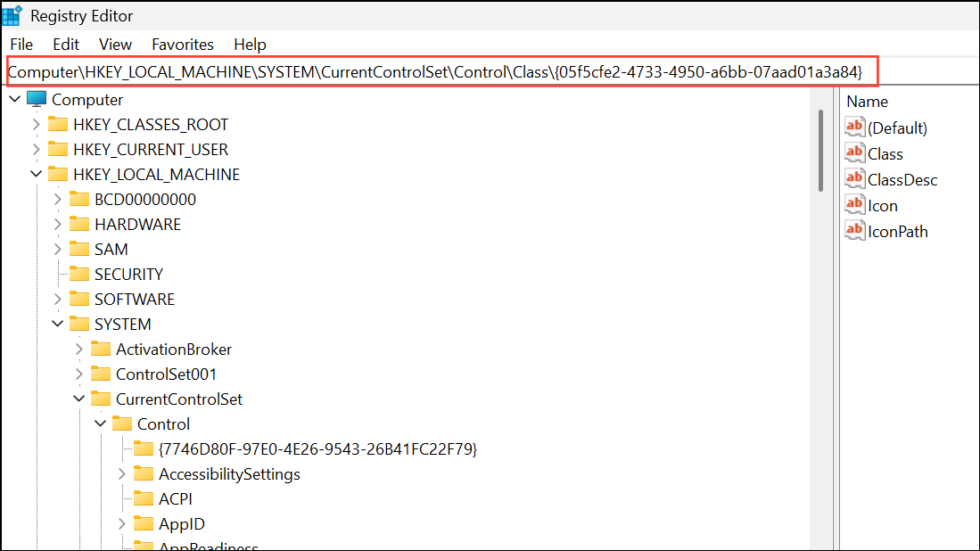
Task: Open the File menu
Action: tap(21, 45)
